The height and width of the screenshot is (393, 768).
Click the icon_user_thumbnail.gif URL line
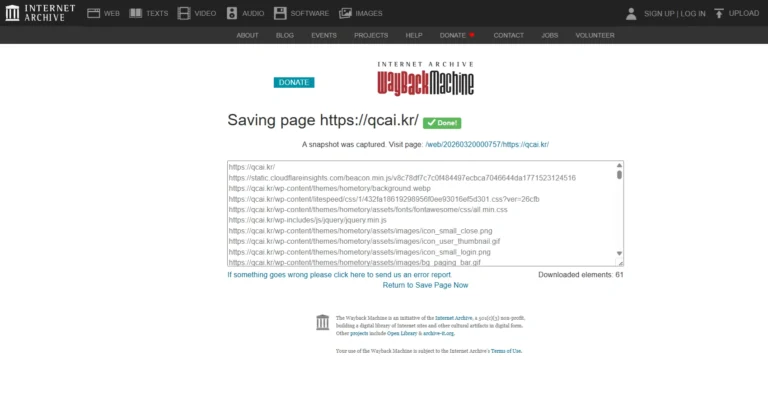[364, 242]
